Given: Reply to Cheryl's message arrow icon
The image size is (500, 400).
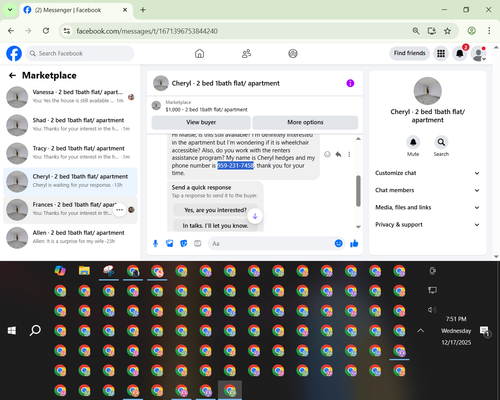Looking at the screenshot, I should (338, 154).
